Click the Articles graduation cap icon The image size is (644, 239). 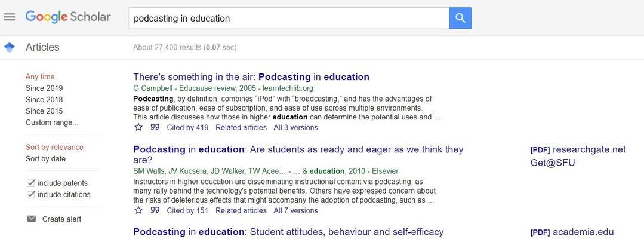pos(9,47)
